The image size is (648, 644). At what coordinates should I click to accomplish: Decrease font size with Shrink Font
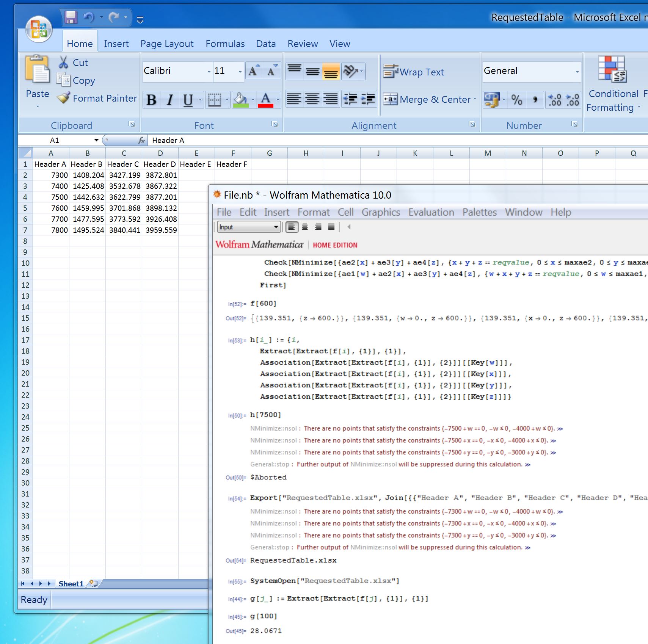point(272,71)
